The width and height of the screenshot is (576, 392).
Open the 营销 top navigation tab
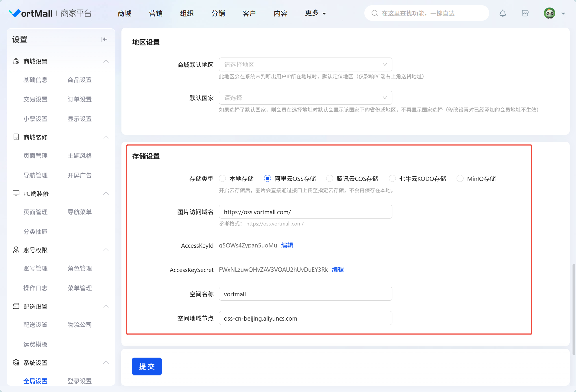156,13
